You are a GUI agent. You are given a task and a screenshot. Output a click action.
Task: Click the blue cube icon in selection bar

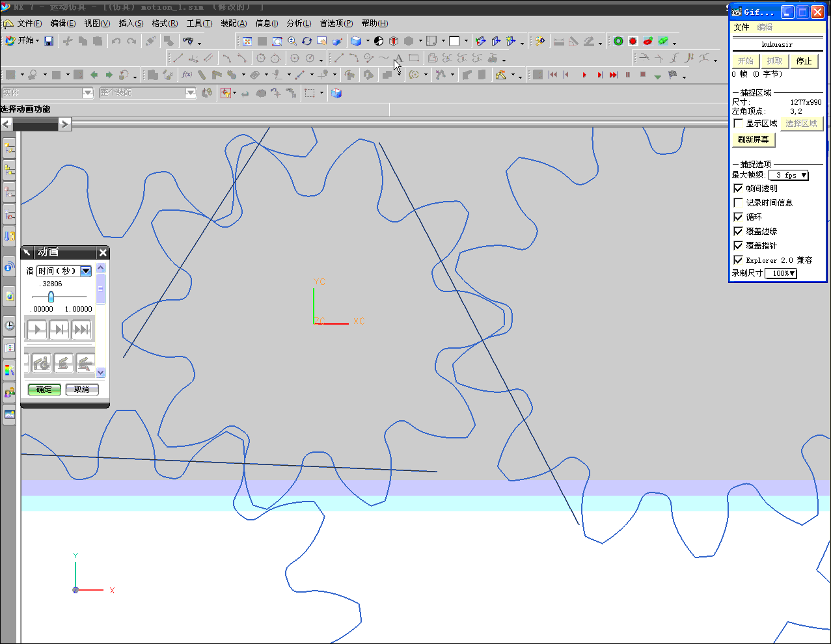[336, 93]
